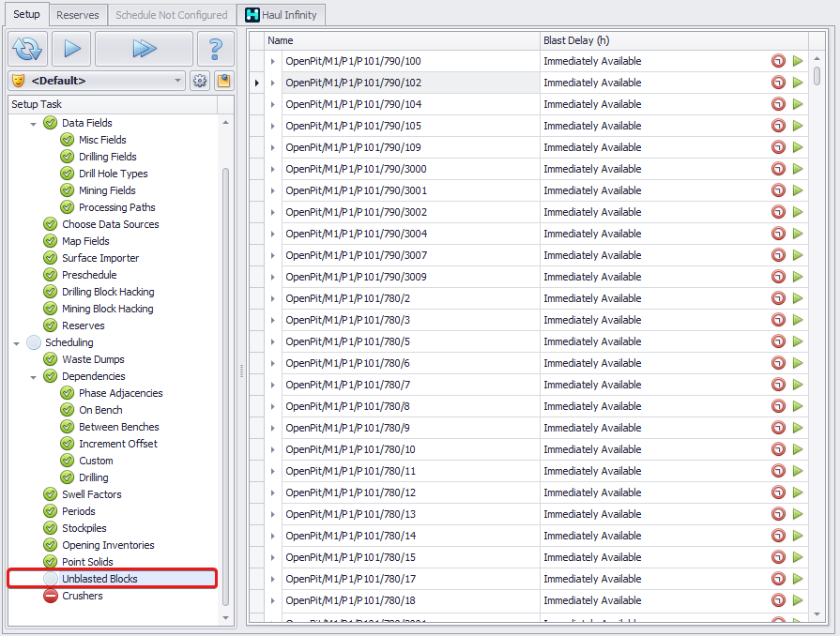Viewport: 840px width, 636px height.
Task: Click green play icon for row 780/3
Action: (x=798, y=320)
